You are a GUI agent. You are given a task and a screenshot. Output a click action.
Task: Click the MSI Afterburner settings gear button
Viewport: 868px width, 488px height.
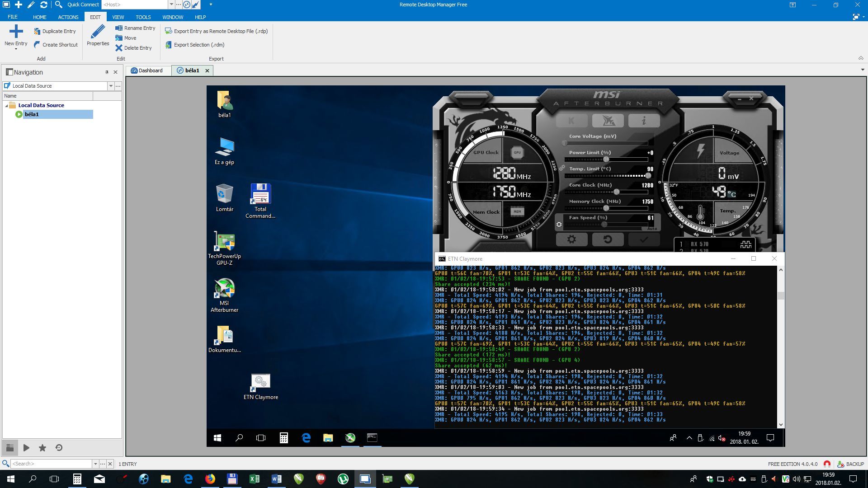point(571,239)
